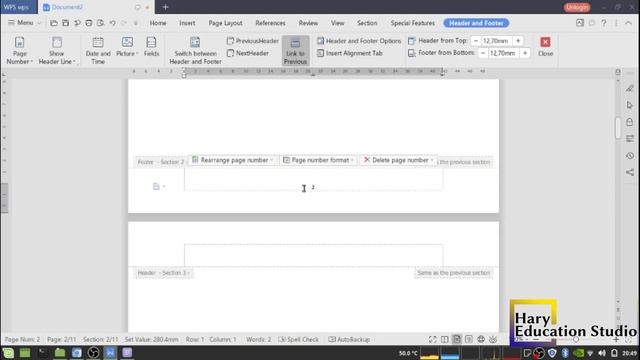Open the Review tab
This screenshot has width=640, height=360.
pos(308,23)
